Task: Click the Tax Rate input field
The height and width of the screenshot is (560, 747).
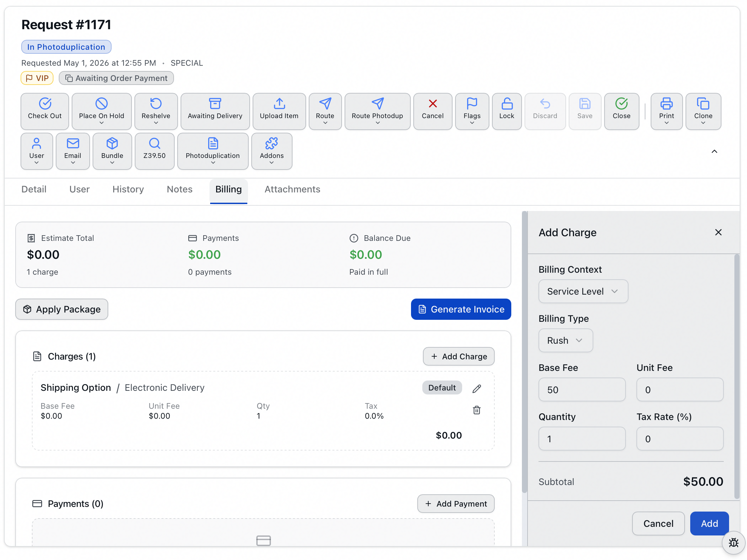Action: click(x=680, y=439)
